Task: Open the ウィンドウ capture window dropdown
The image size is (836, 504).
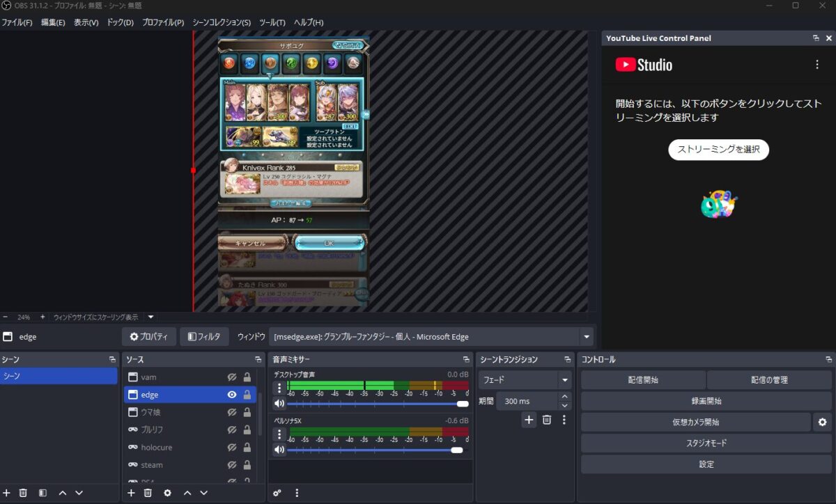Action: point(587,337)
